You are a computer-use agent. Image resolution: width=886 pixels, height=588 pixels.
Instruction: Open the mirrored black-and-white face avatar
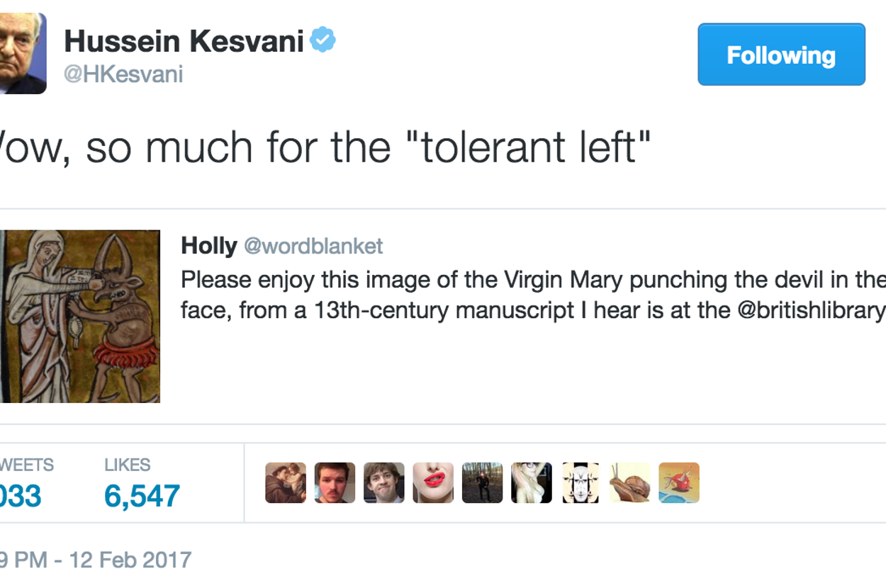point(581,483)
